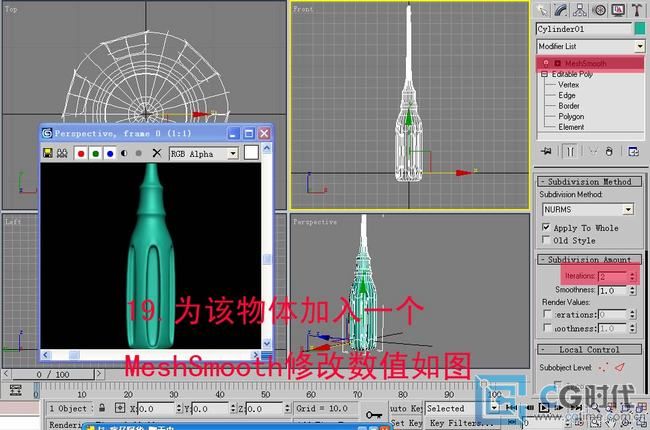Click the Z coordinate field
The height and width of the screenshot is (430, 650).
pyautogui.click(x=265, y=408)
